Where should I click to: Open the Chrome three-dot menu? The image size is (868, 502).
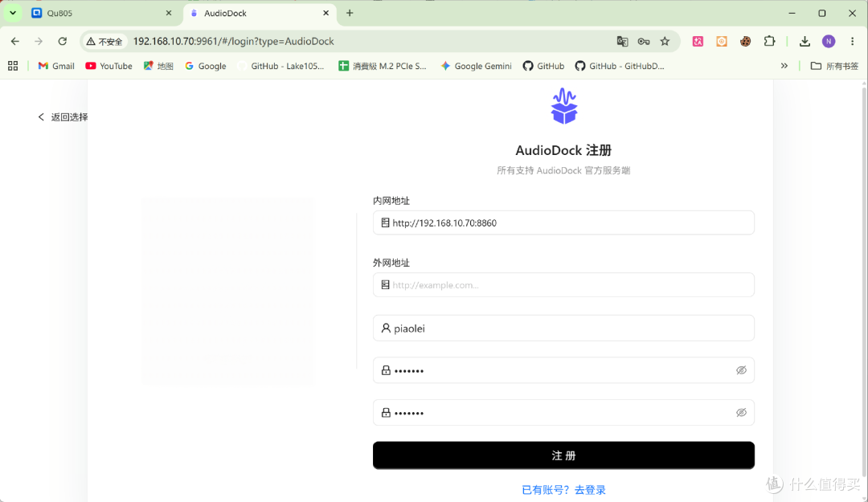(x=853, y=41)
